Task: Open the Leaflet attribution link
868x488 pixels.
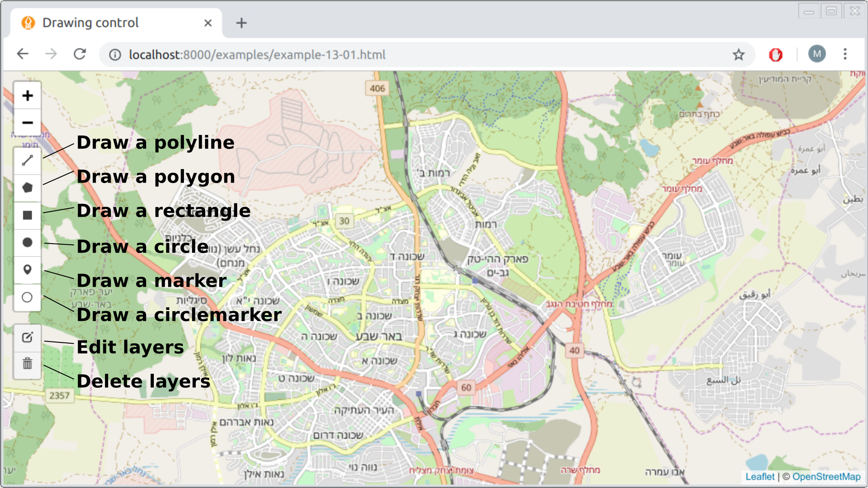Action: 760,477
